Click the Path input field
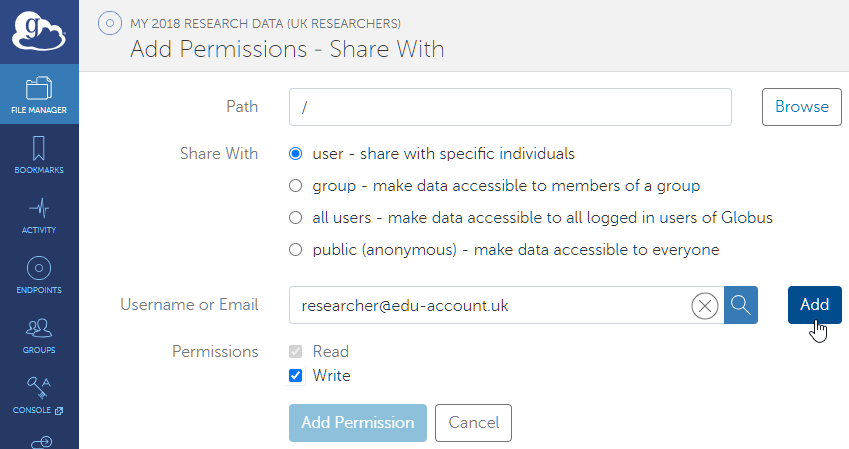Viewport: 849px width, 449px height. point(510,107)
